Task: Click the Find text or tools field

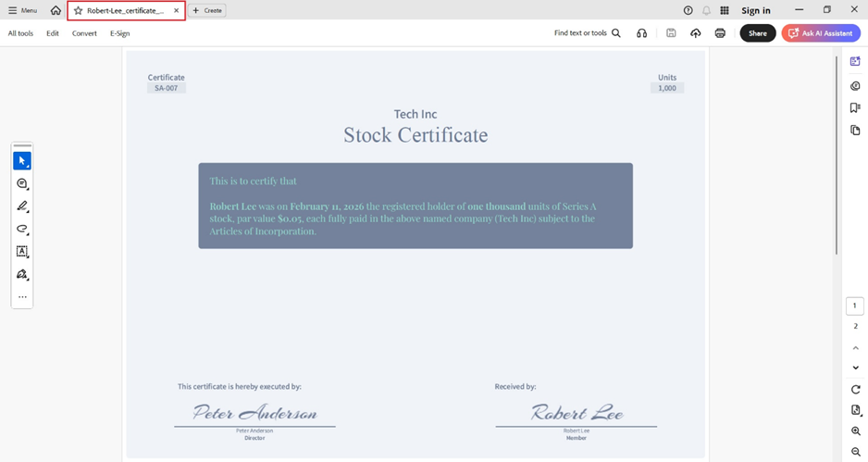Action: pyautogui.click(x=587, y=33)
